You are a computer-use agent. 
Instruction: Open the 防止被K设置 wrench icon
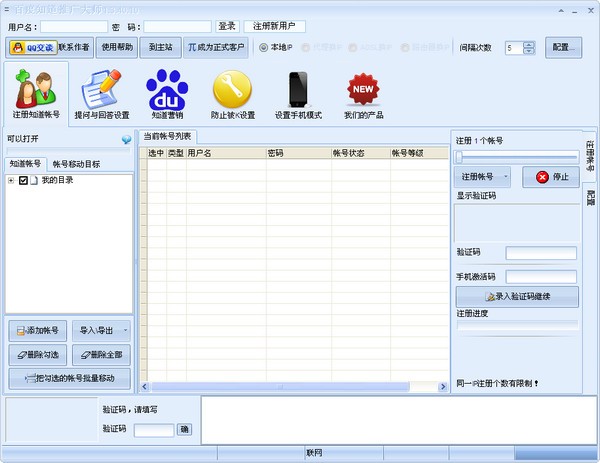232,97
